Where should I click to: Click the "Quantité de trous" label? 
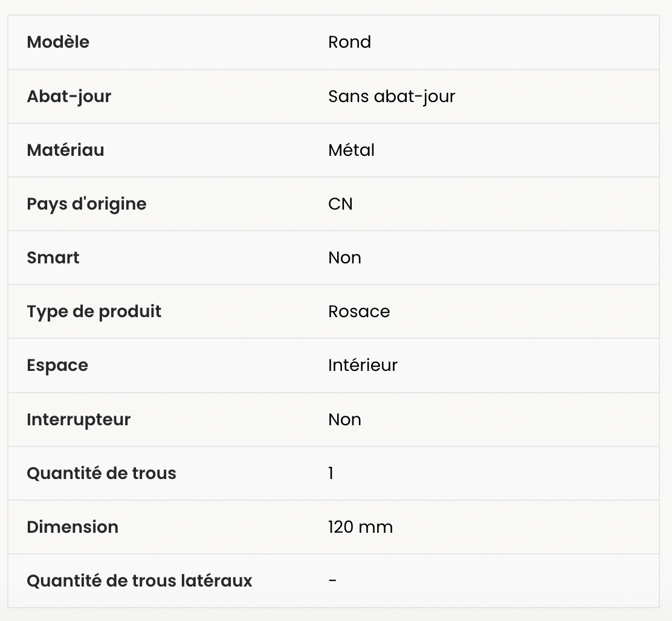102,473
